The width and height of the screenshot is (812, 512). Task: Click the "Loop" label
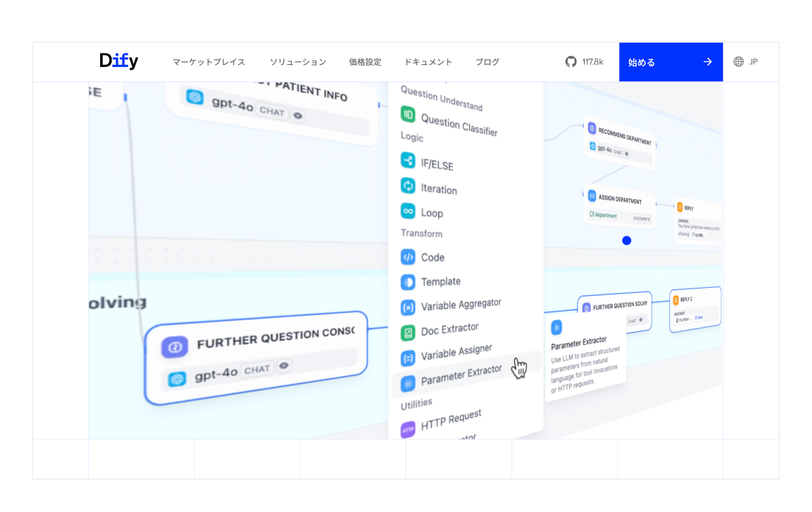432,213
